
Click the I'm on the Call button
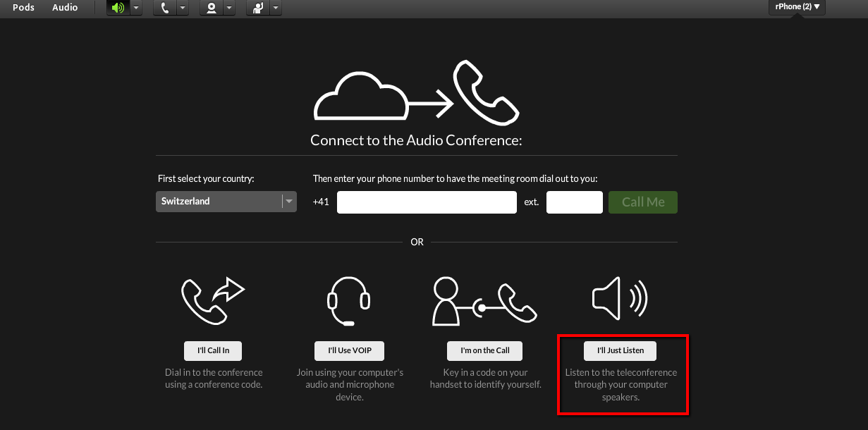[x=484, y=350]
